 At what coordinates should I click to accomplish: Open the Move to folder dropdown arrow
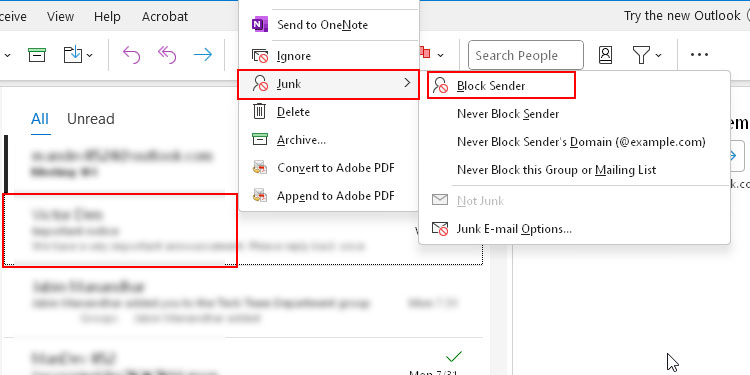(89, 55)
